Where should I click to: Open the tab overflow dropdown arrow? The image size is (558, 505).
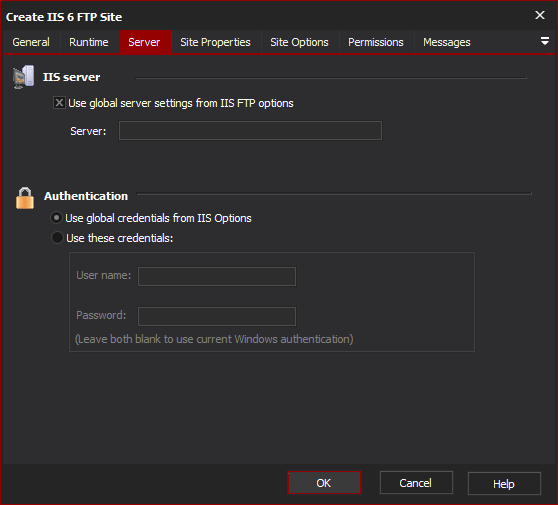point(544,41)
